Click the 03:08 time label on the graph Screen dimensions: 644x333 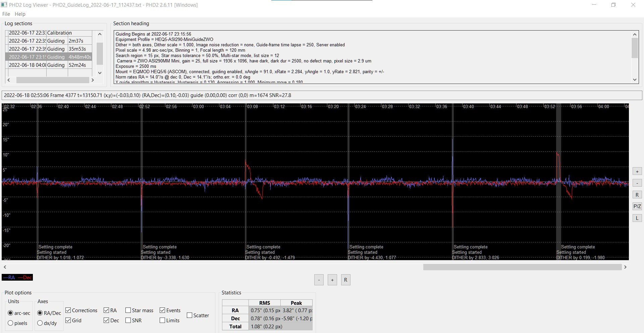[x=253, y=106]
